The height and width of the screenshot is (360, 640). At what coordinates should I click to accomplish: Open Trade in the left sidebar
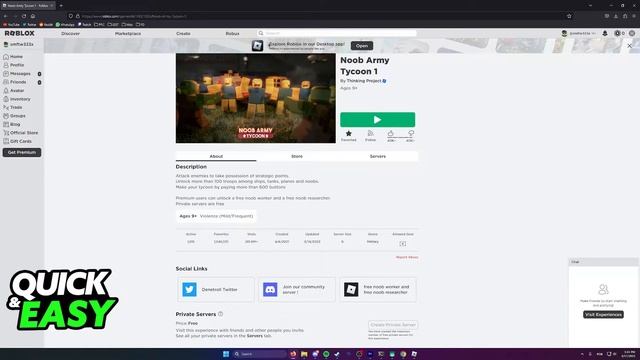click(x=13, y=107)
